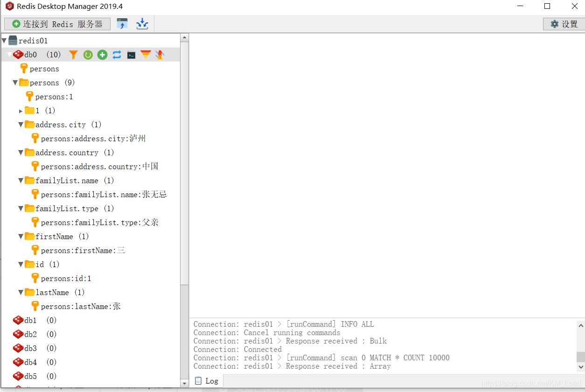
Task: Click the db0 filter keys funnel icon
Action: coord(73,55)
